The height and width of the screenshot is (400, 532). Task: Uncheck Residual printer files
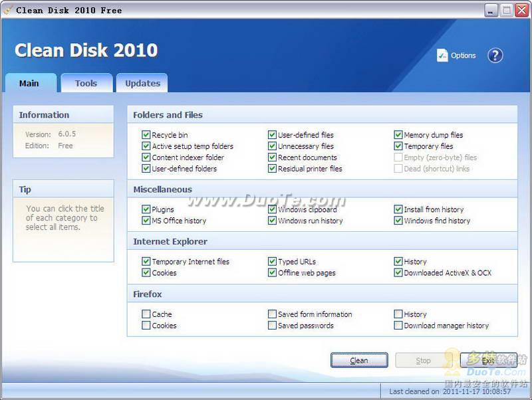click(x=272, y=169)
